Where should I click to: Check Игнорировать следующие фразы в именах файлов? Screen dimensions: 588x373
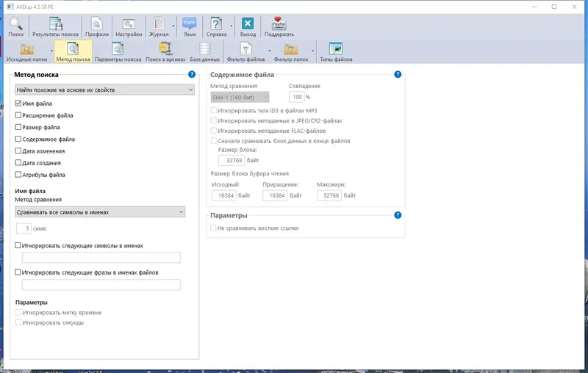click(x=18, y=272)
